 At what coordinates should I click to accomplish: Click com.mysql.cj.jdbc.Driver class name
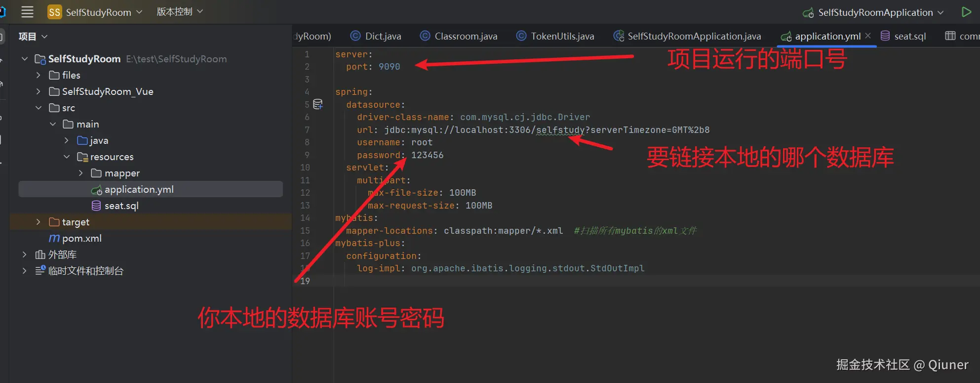pos(525,117)
